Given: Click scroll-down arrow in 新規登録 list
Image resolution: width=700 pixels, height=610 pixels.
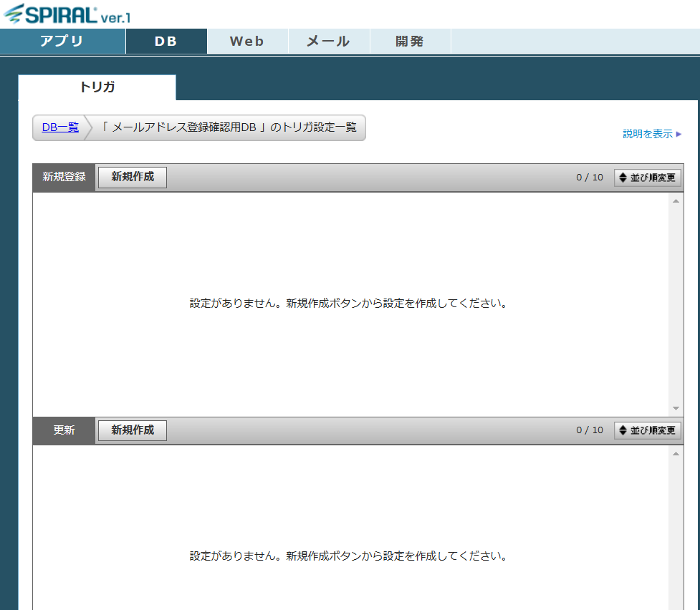Looking at the screenshot, I should pyautogui.click(x=676, y=408).
